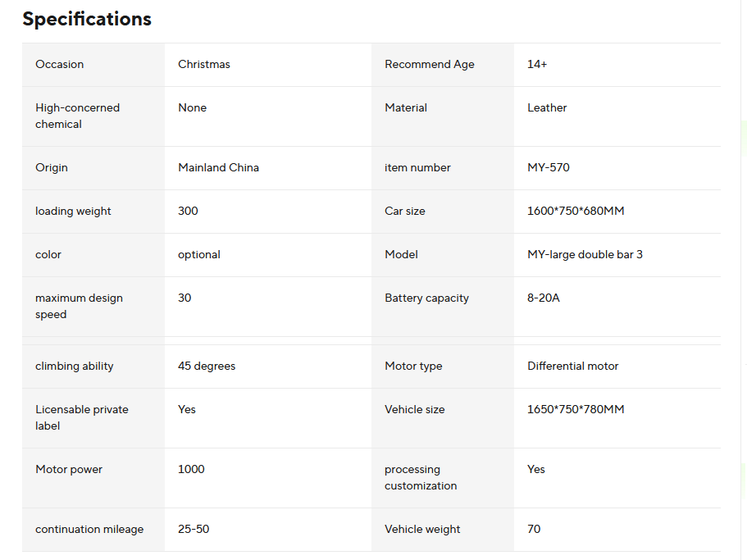Click the Differential motor value
Screen dimensions: 747x560
(x=573, y=367)
